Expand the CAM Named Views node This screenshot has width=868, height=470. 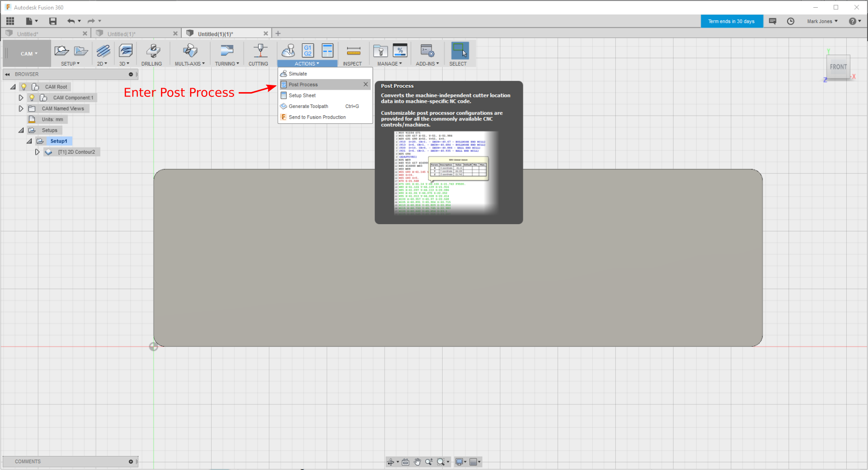(x=21, y=108)
